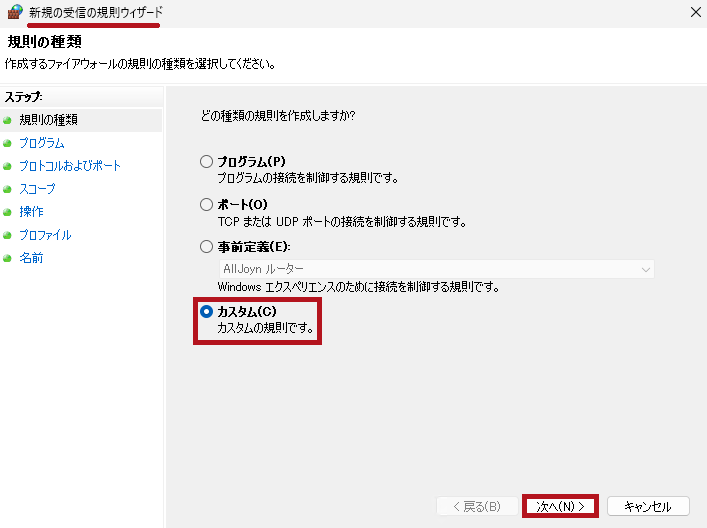
Task: Click the 戻る(B) button
Action: (x=477, y=506)
